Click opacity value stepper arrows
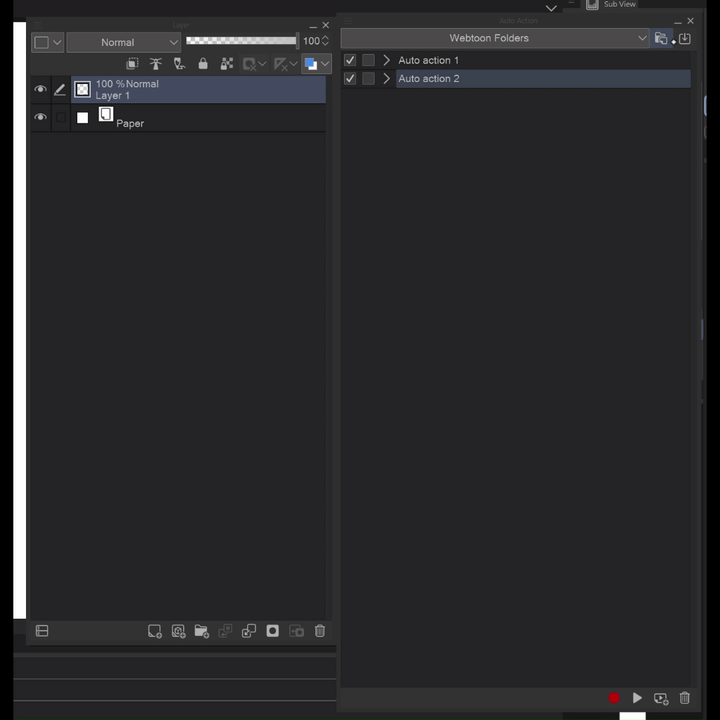The image size is (720, 720). [325, 41]
